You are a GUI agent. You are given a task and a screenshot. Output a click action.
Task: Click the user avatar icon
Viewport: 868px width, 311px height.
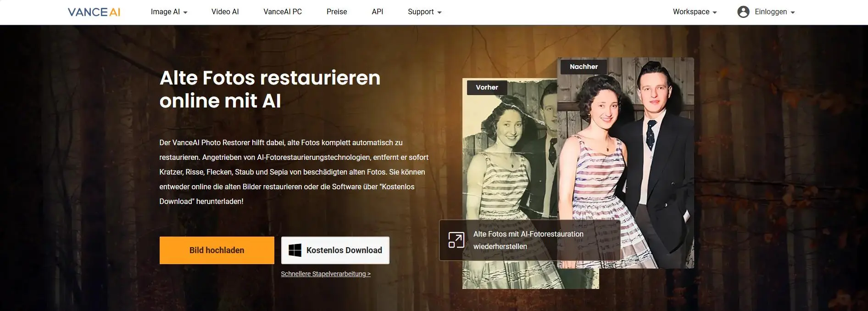(x=743, y=12)
